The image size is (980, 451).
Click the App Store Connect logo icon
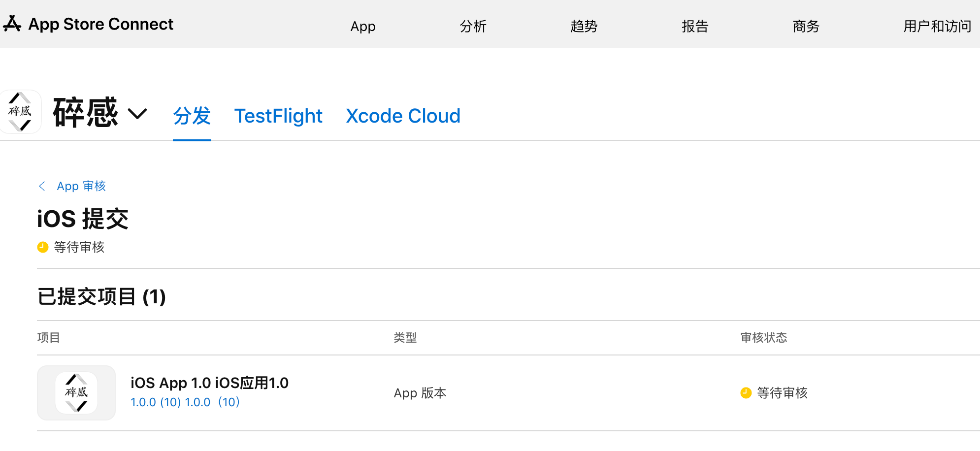point(12,24)
